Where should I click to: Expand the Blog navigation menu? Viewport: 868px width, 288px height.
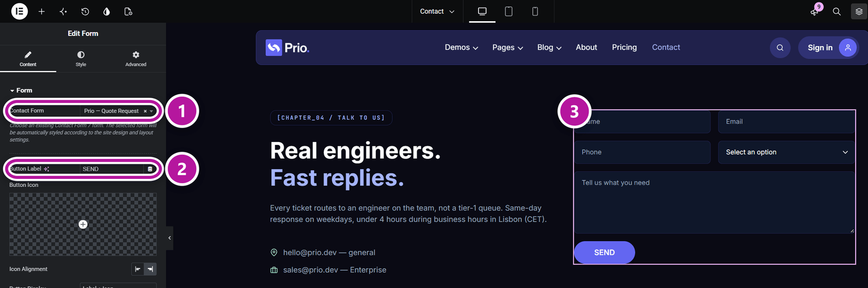tap(550, 47)
